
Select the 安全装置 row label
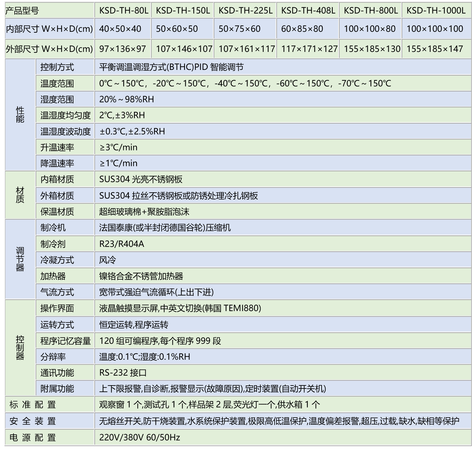coord(33,421)
